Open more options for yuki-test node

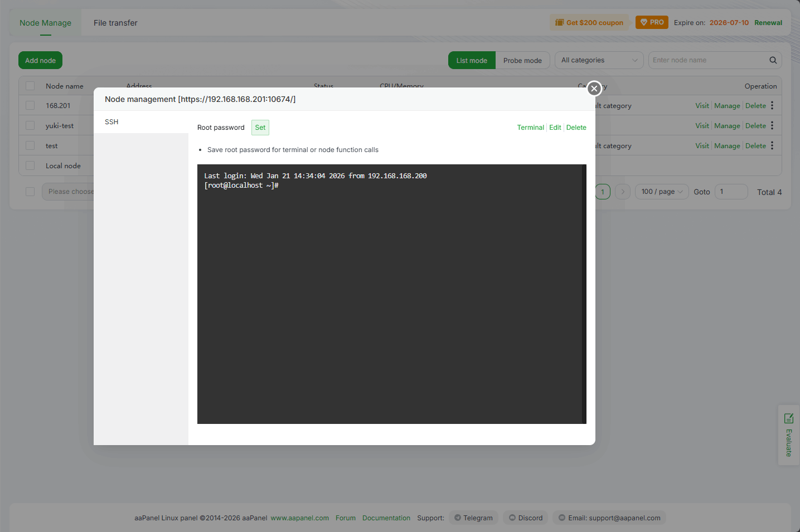click(x=772, y=125)
